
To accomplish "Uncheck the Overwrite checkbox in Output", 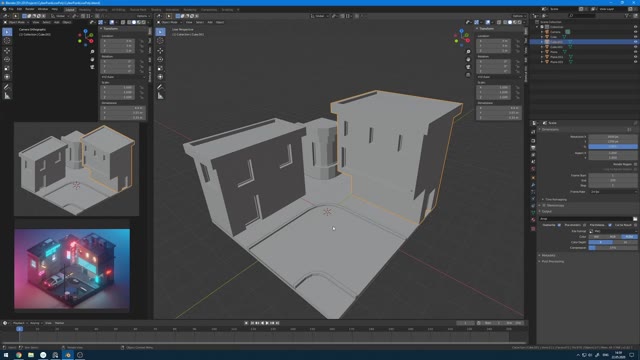I will point(559,225).
